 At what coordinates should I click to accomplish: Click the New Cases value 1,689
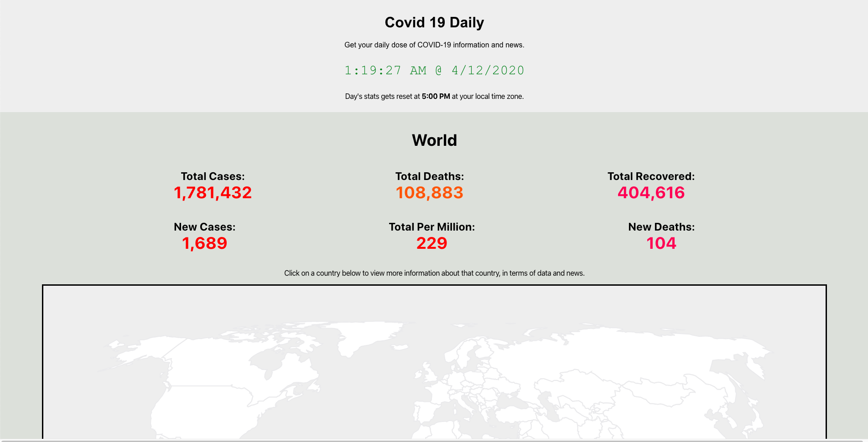[204, 243]
